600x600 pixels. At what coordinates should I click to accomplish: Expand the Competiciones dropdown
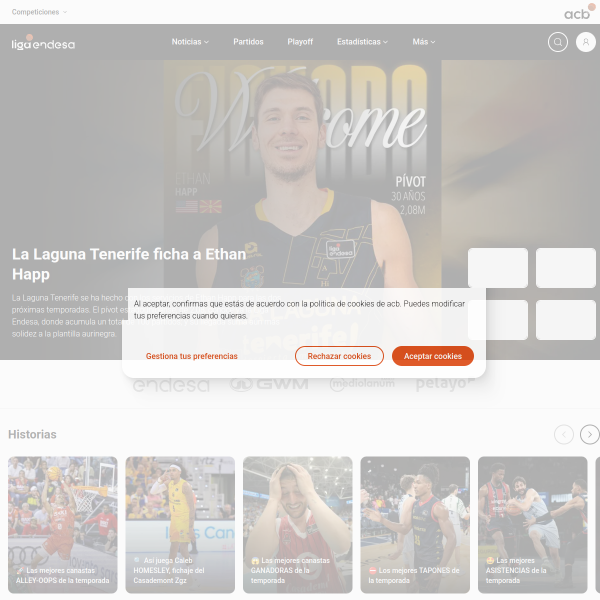click(x=39, y=12)
